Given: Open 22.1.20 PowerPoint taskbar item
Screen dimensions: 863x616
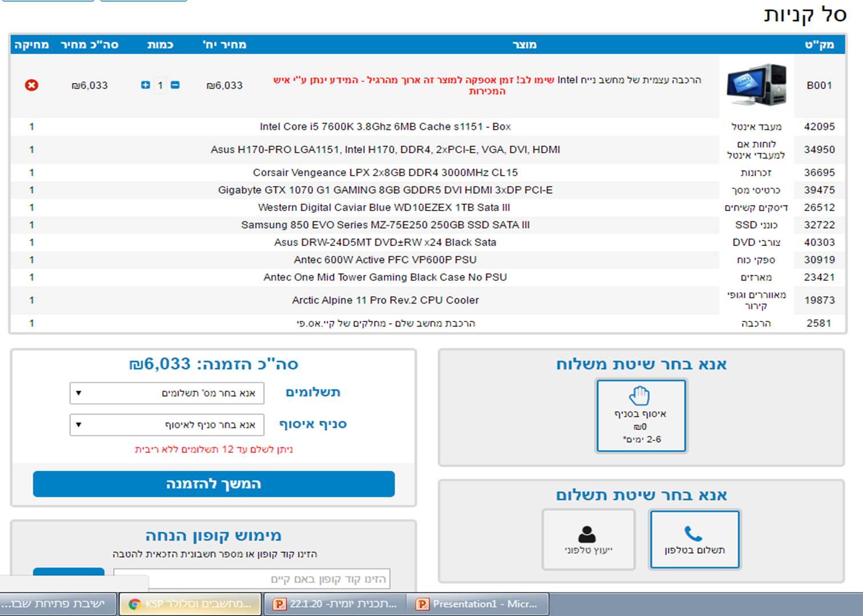Looking at the screenshot, I should coord(334,604).
